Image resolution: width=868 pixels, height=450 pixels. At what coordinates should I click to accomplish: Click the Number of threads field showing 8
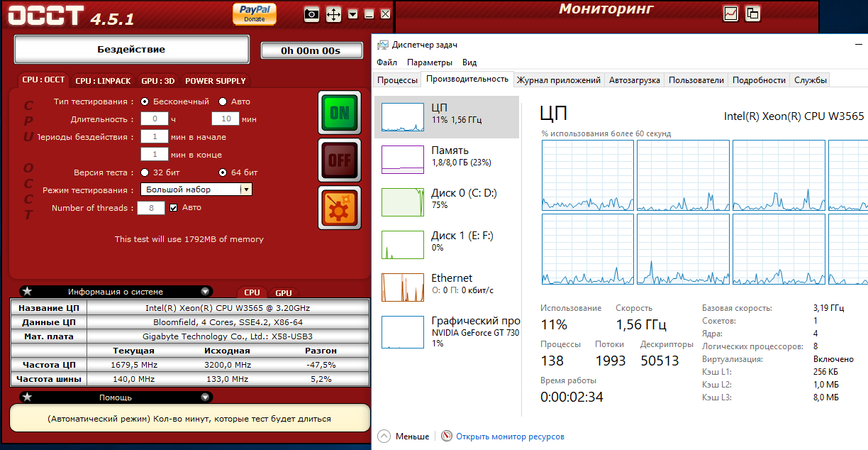click(151, 208)
